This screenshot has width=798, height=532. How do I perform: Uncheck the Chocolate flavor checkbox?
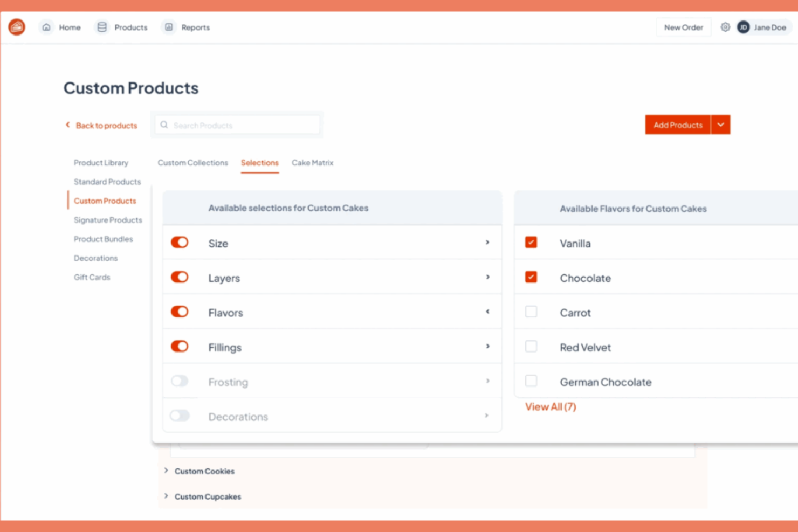coord(531,277)
